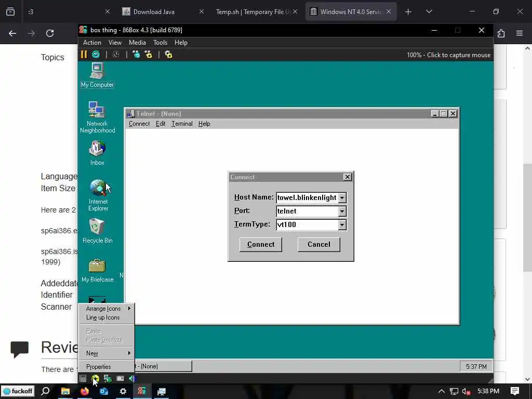532x399 pixels.
Task: Select the Inbox desktop icon
Action: pyautogui.click(x=97, y=153)
